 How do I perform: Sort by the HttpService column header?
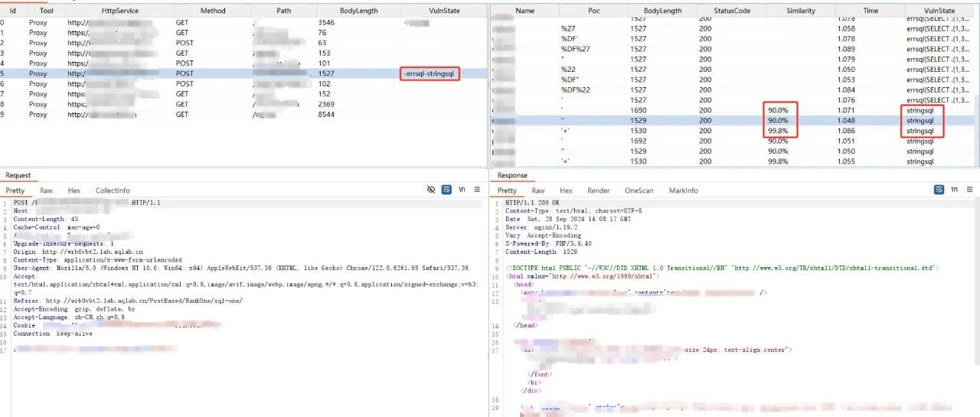(121, 11)
